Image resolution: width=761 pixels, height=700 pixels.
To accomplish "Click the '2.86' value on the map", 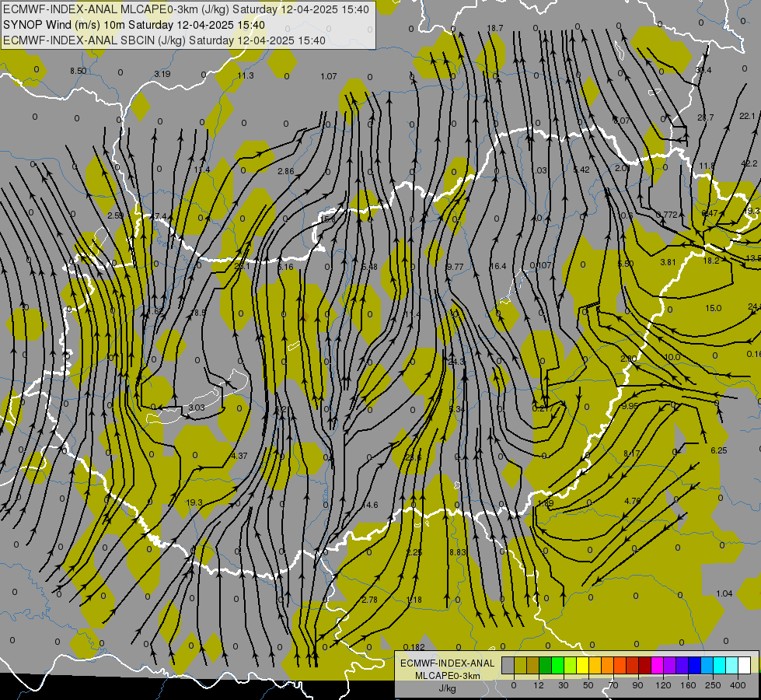I will click(286, 171).
